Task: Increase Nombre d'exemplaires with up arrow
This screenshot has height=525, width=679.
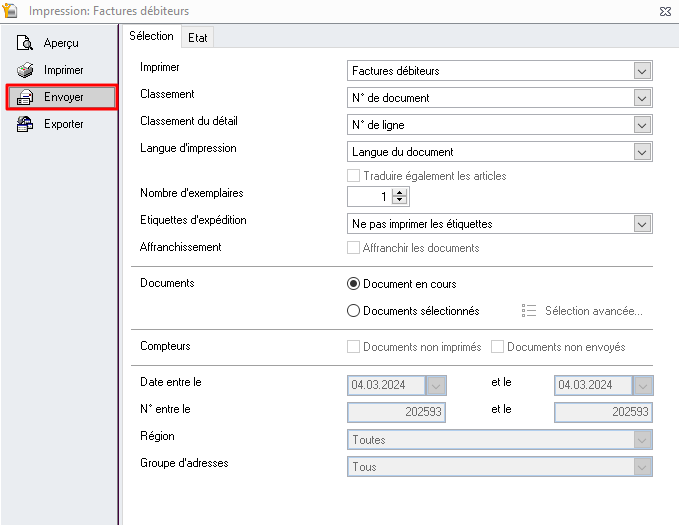Action: [x=400, y=193]
